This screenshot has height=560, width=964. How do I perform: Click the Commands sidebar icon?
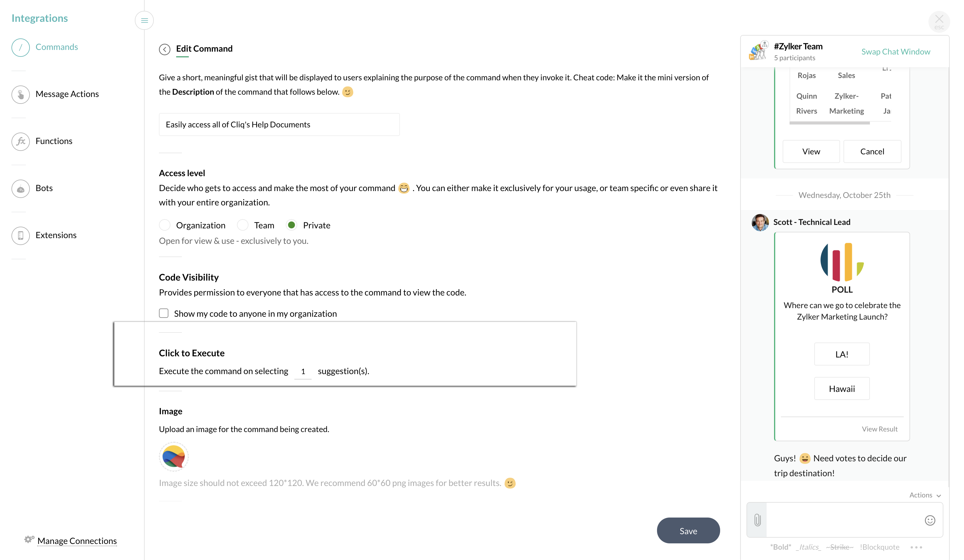point(21,47)
